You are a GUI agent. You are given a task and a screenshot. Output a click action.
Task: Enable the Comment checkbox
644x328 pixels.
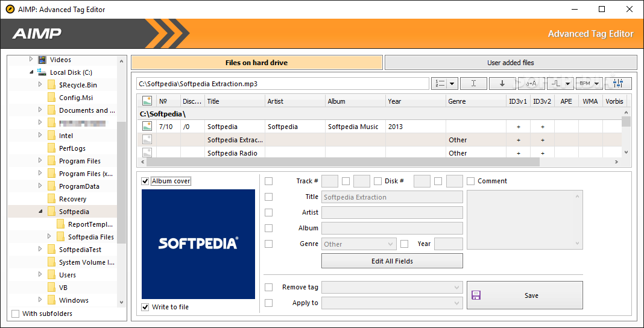point(471,181)
